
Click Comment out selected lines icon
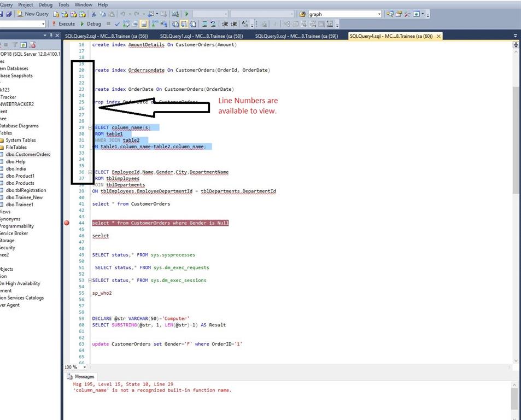pyautogui.click(x=204, y=24)
